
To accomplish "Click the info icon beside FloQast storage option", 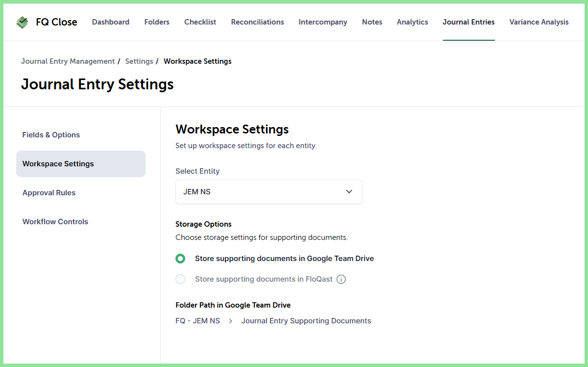I will 342,279.
